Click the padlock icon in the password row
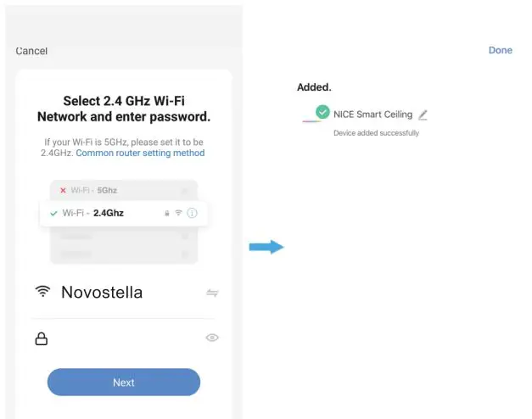This screenshot has height=419, width=532. tap(41, 338)
